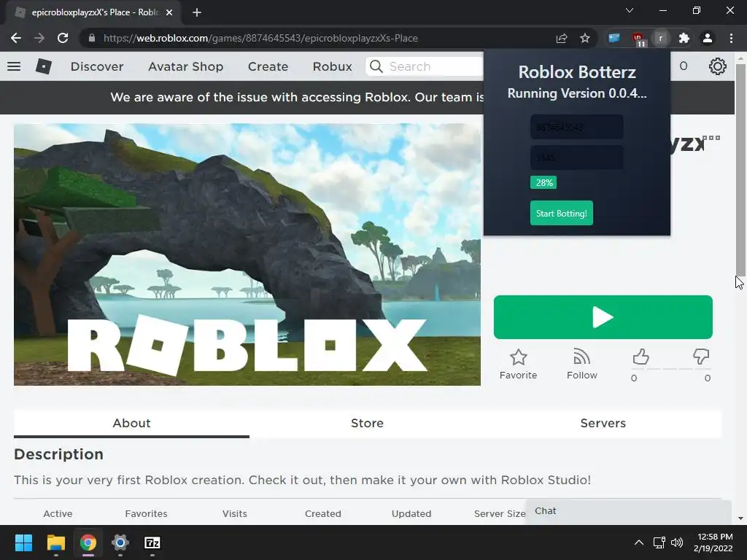The height and width of the screenshot is (560, 747).
Task: Open the Roblox Botterz extension icon
Action: pos(660,38)
